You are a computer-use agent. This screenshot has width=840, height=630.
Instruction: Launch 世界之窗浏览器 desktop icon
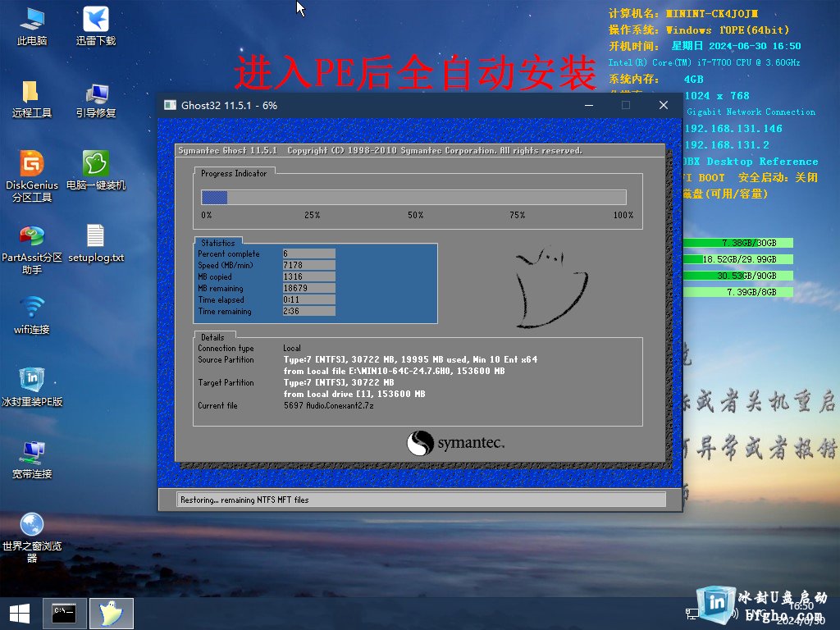point(32,537)
